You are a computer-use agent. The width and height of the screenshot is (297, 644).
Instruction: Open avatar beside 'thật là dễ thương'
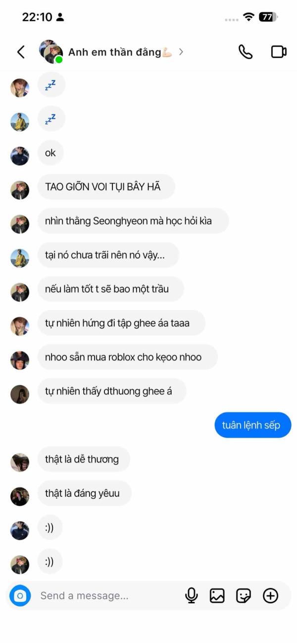pyautogui.click(x=20, y=462)
